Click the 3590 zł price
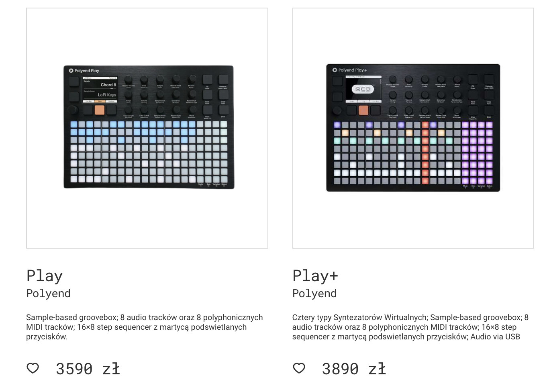The height and width of the screenshot is (392, 547). click(88, 369)
